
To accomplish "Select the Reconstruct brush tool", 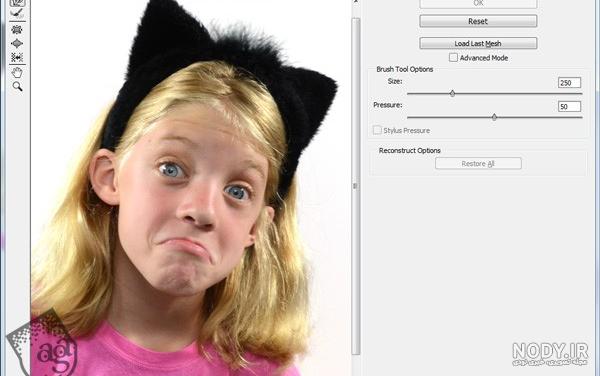I will [x=17, y=14].
